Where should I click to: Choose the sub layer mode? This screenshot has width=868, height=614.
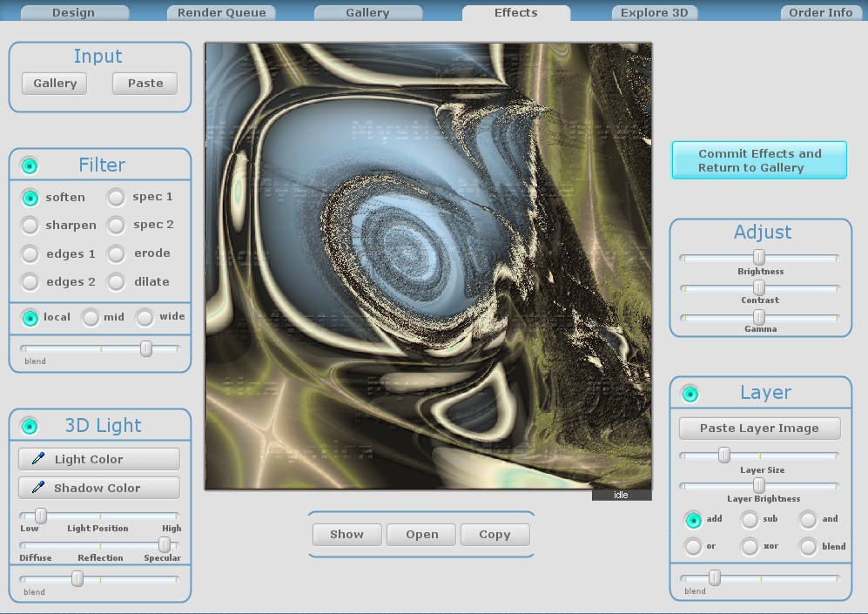click(750, 519)
